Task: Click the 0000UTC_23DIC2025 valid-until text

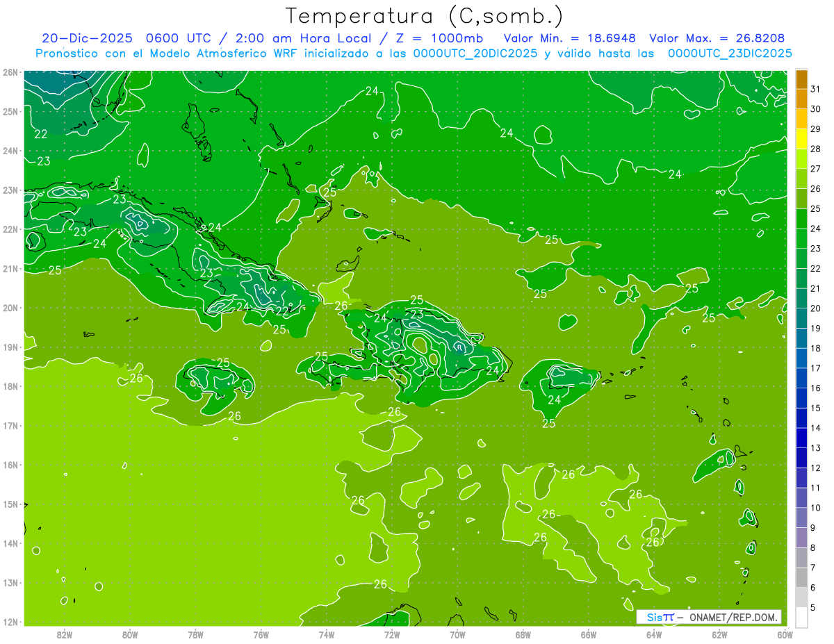Action: click(730, 53)
